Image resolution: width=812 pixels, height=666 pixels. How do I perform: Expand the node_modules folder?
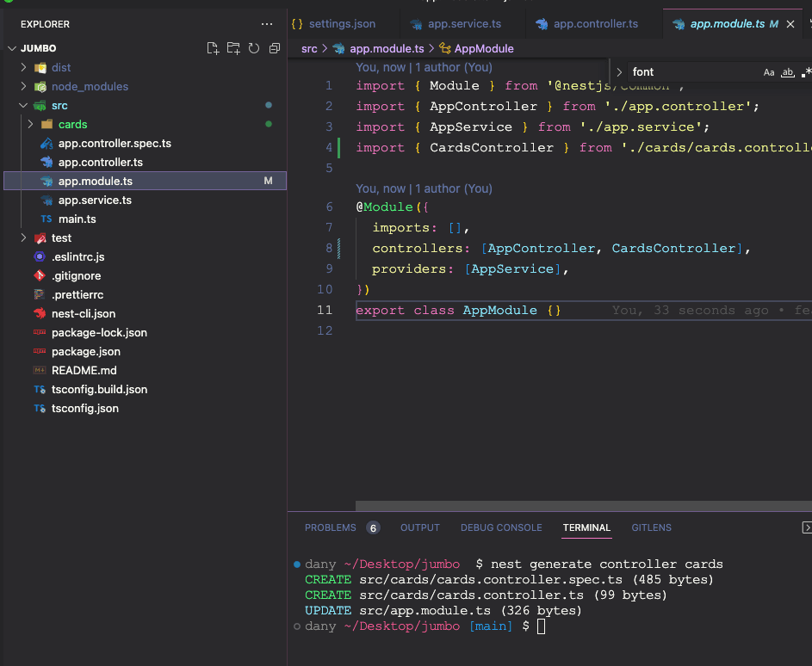pos(89,86)
